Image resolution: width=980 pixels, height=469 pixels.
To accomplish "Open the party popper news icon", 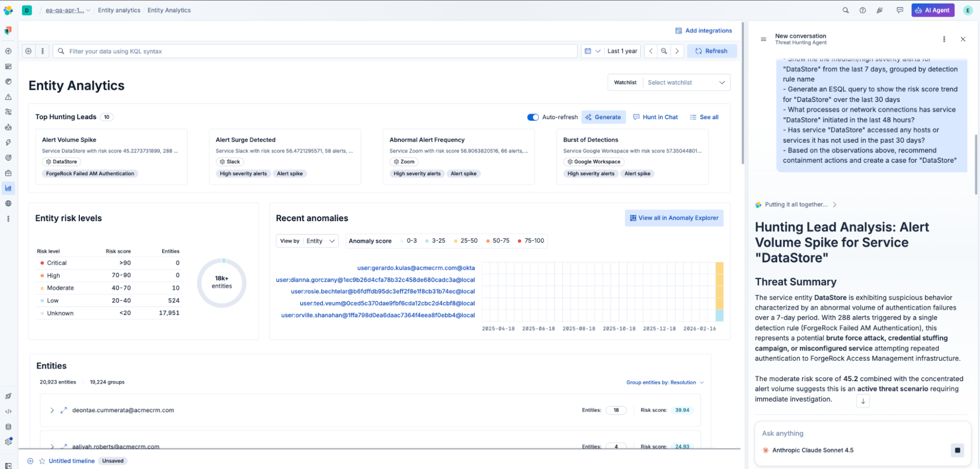I will pyautogui.click(x=880, y=10).
